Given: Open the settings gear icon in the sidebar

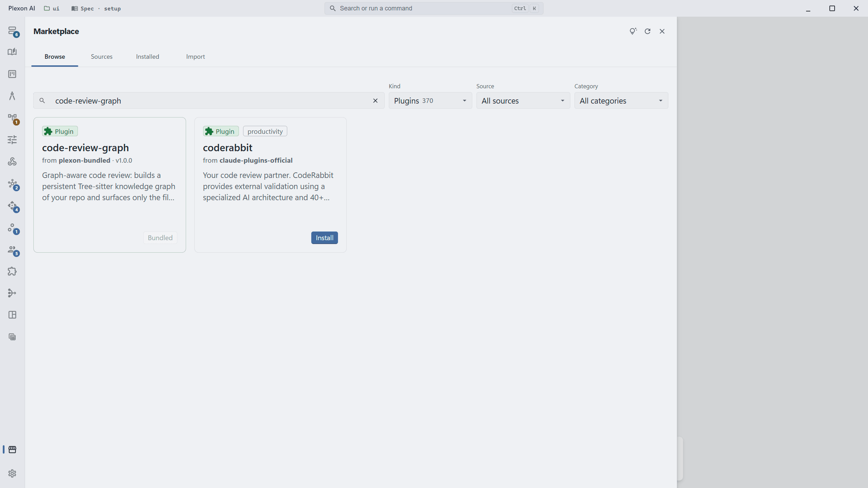Looking at the screenshot, I should (x=12, y=473).
